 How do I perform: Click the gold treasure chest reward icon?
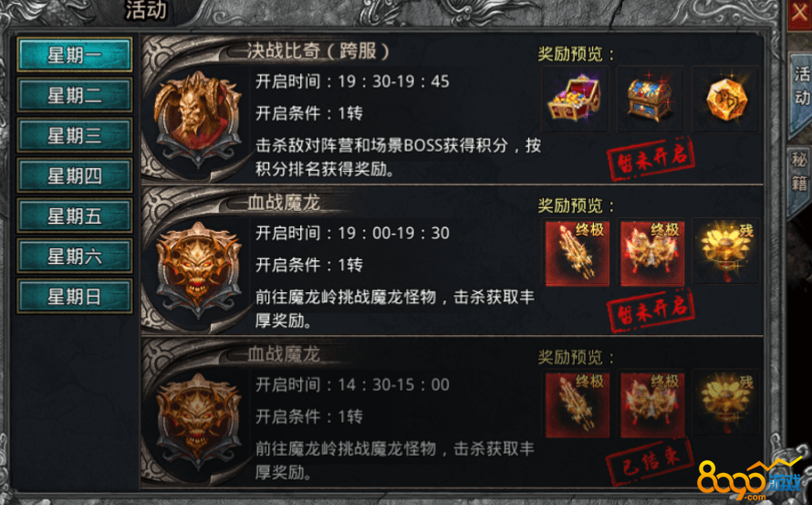click(576, 99)
